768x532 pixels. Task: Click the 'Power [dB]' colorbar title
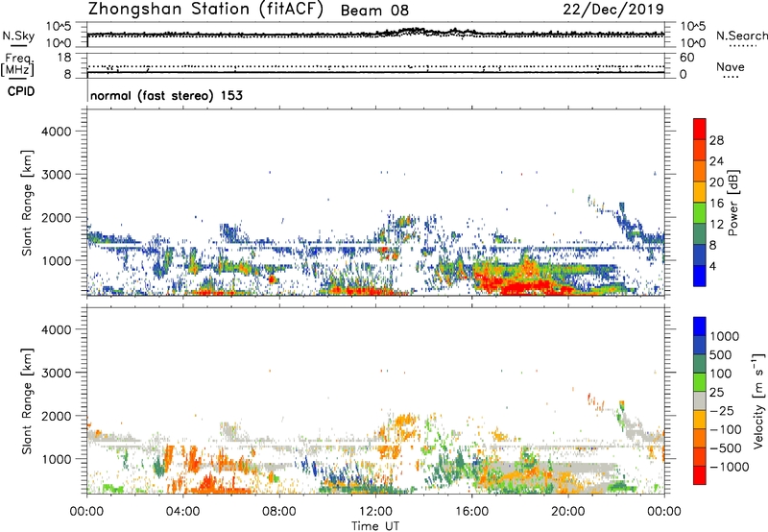(733, 203)
